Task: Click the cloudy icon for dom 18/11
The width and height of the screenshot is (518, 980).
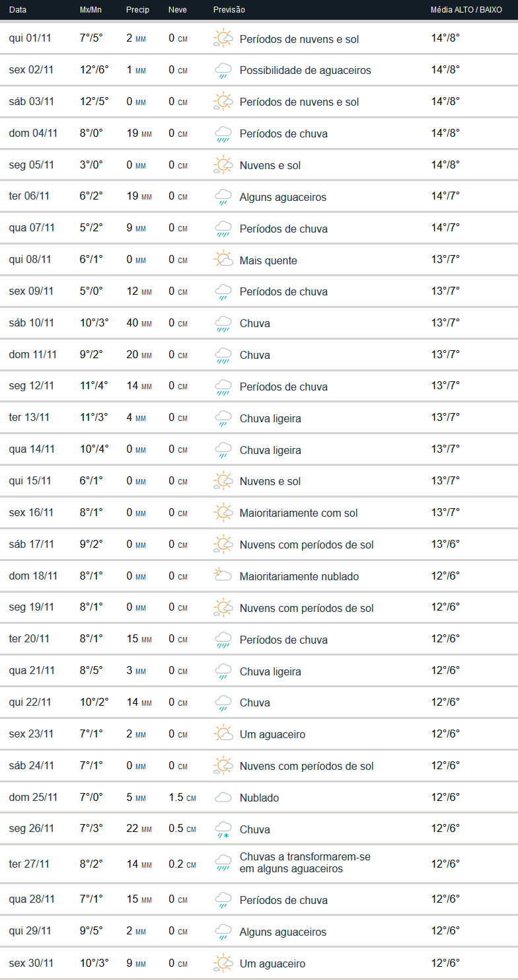Action: tap(223, 576)
